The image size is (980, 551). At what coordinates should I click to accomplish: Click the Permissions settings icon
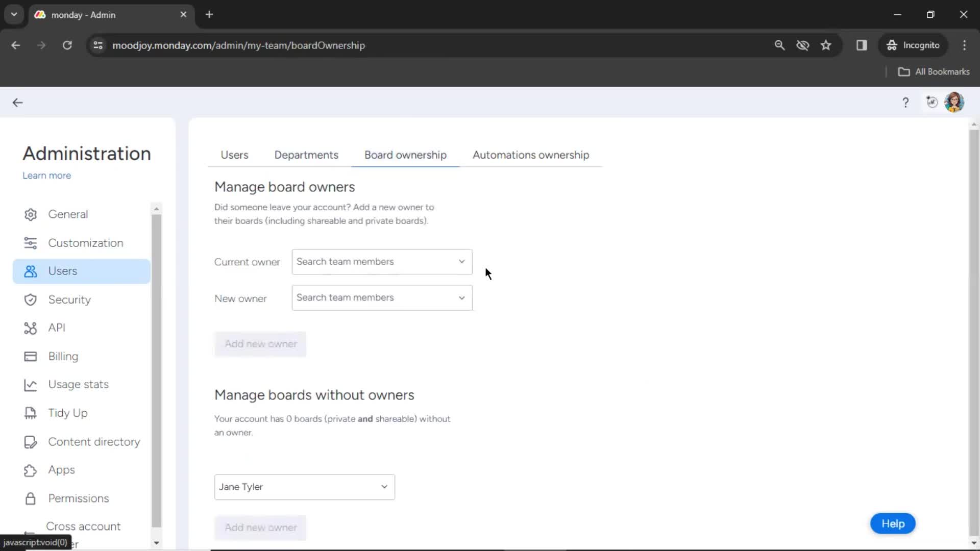(30, 498)
